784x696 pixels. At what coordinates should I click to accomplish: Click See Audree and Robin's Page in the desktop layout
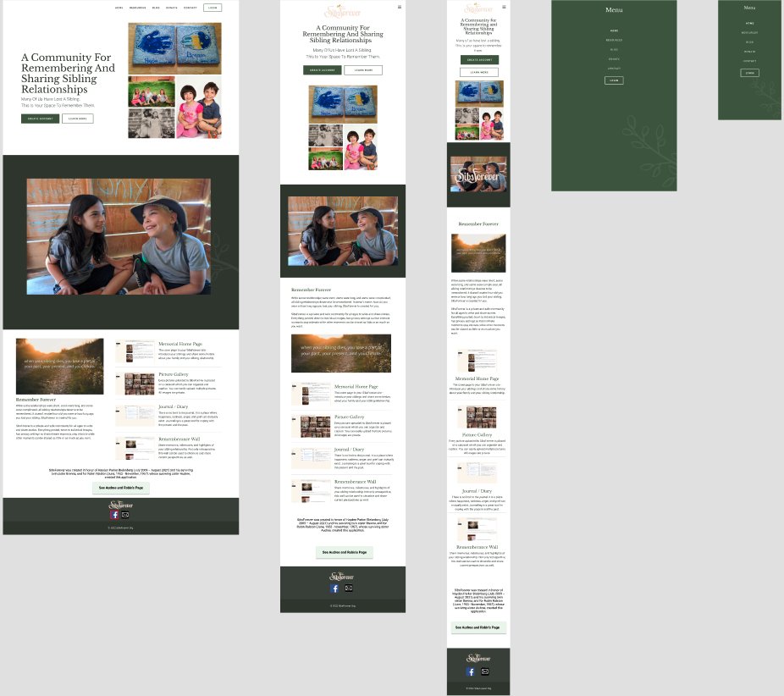click(x=121, y=488)
